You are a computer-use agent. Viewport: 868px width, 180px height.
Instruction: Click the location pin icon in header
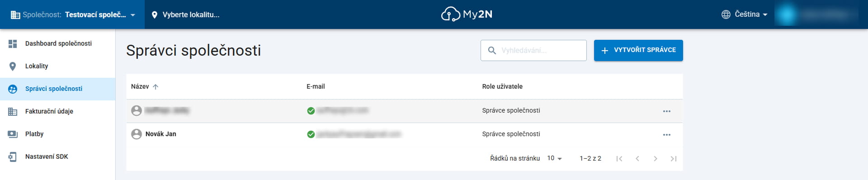[155, 15]
